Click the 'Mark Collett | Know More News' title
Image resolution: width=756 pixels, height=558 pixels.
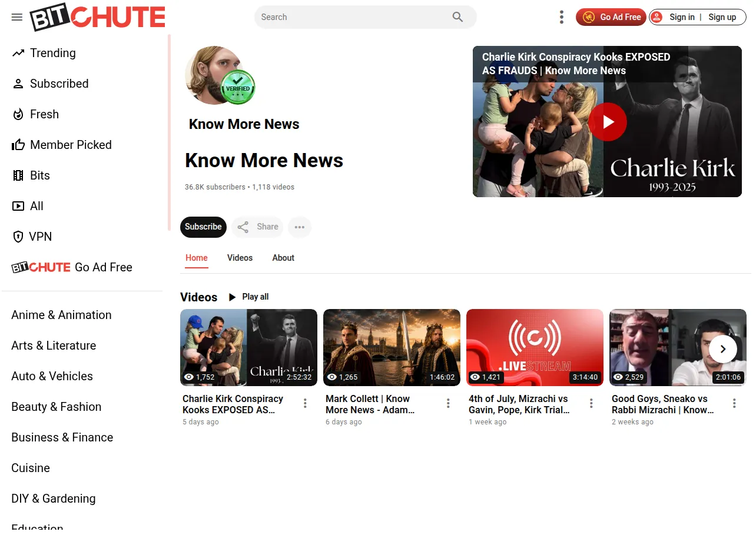click(x=370, y=404)
